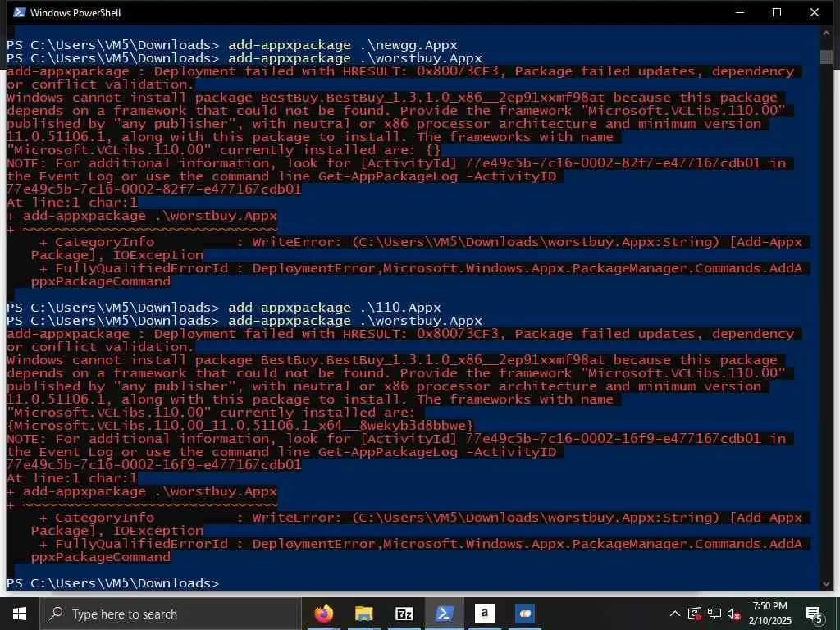Click ActivityID '77e49c5b-7c16-0002-16f9-e477167cdb01' on its own line
The image size is (840, 630).
tap(154, 464)
